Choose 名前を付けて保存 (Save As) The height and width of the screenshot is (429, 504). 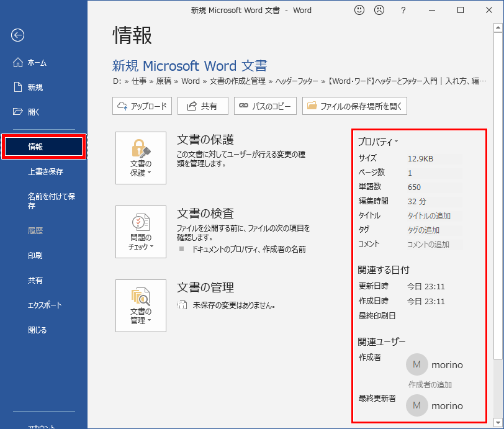tap(51, 201)
